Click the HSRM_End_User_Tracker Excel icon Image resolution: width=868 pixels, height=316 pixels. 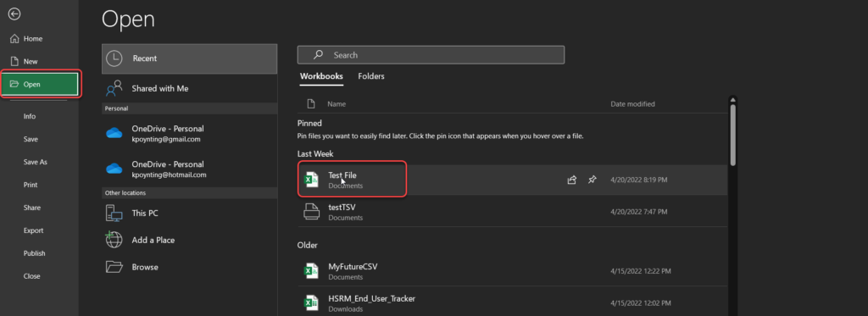tap(311, 302)
